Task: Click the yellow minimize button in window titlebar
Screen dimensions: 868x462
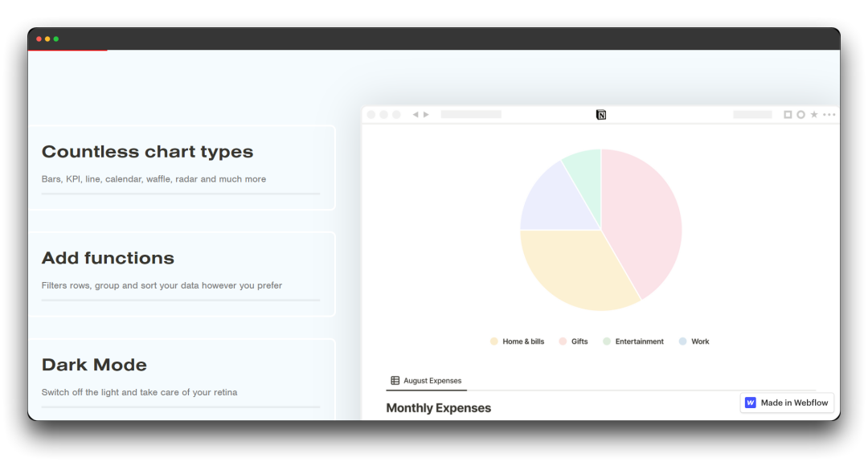Action: coord(47,39)
